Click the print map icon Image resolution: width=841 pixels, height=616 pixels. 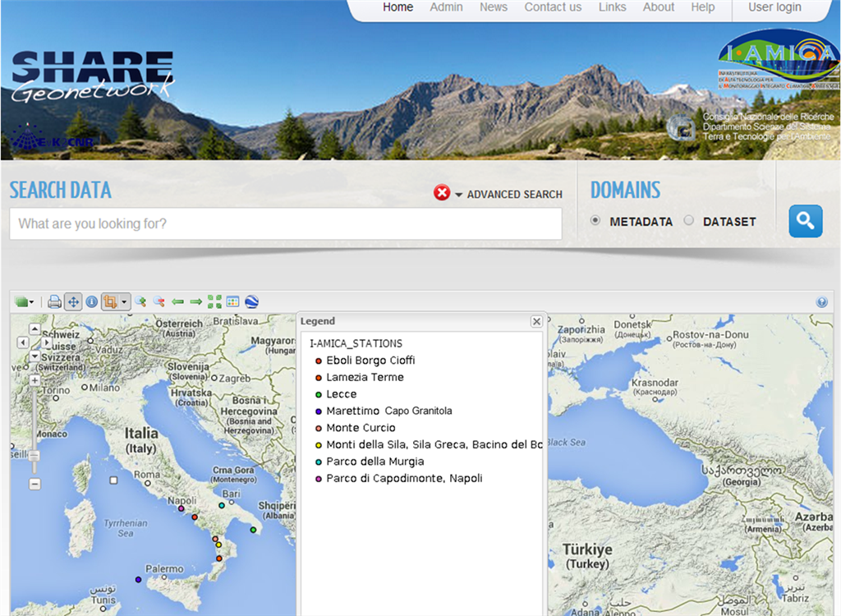(x=54, y=302)
